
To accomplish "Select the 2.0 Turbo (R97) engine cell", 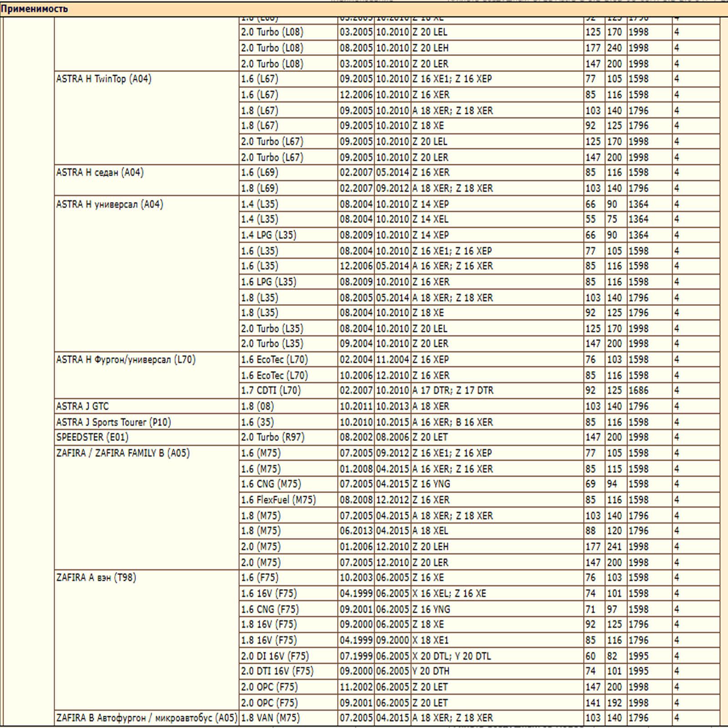I will tap(273, 437).
